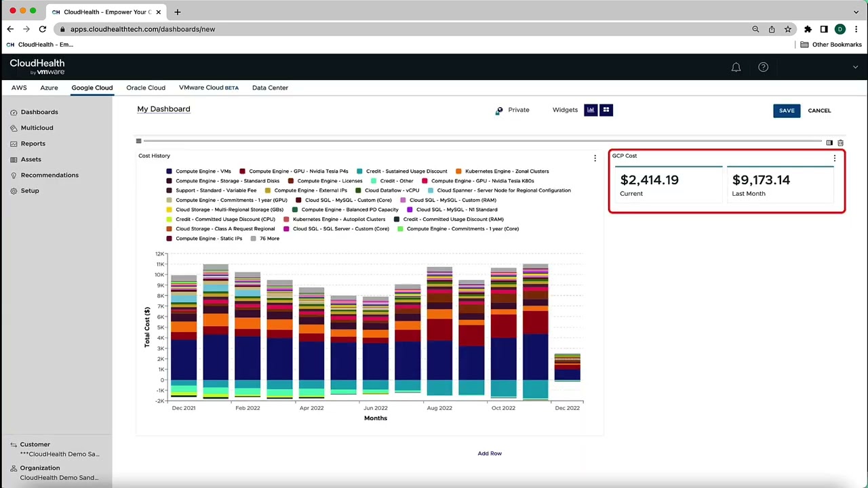The width and height of the screenshot is (868, 488).
Task: Edit the My Dashboard title field
Action: click(163, 109)
